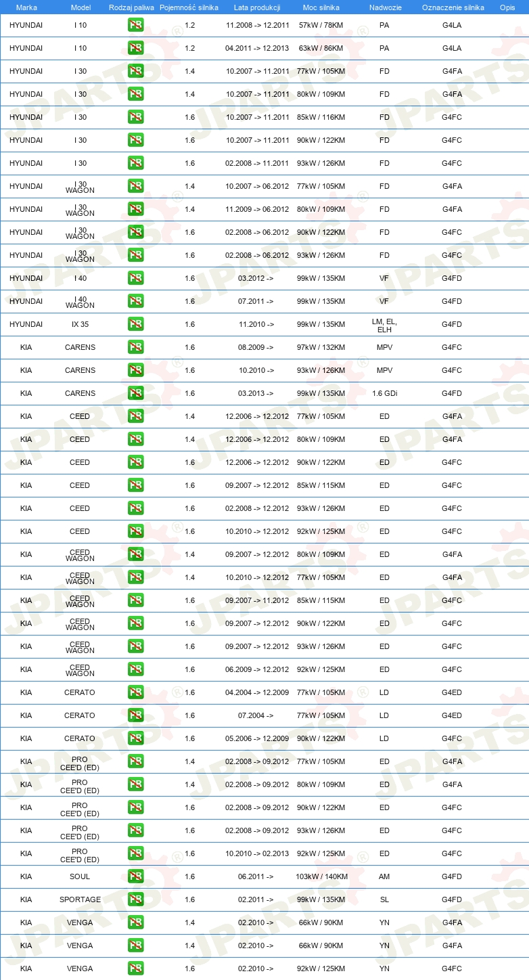The image size is (529, 980).
Task: Click the production start date '07.2011 ->'
Action: pyautogui.click(x=256, y=301)
